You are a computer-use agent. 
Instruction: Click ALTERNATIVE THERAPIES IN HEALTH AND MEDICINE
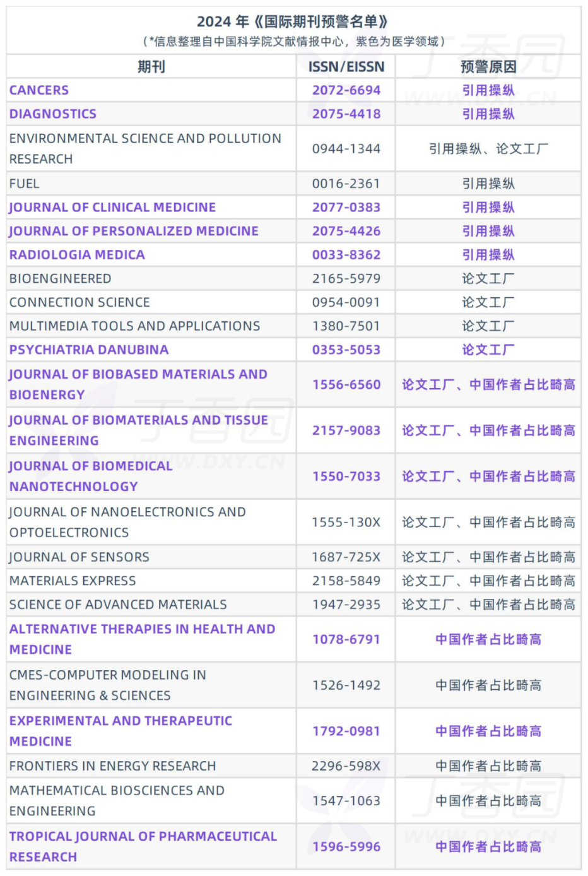click(143, 639)
